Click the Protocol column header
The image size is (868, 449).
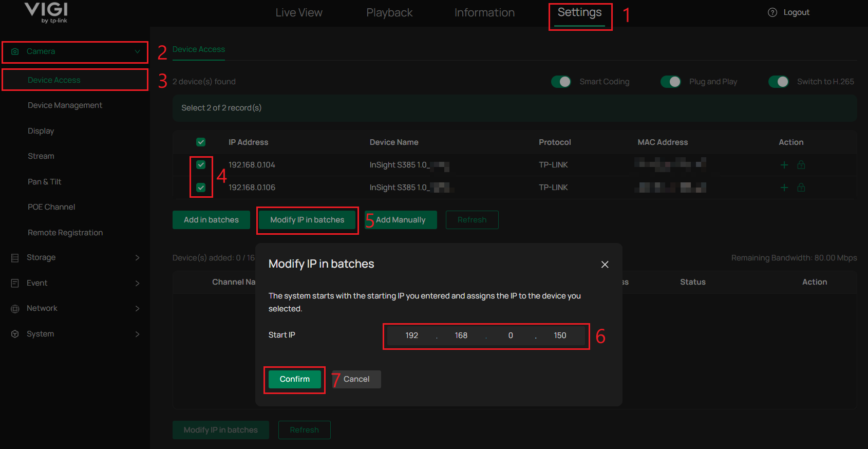(555, 142)
